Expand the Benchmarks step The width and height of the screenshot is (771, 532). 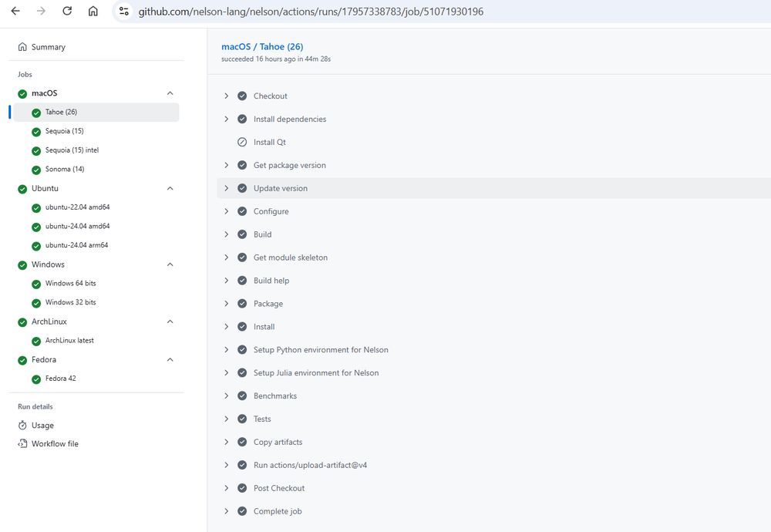226,396
